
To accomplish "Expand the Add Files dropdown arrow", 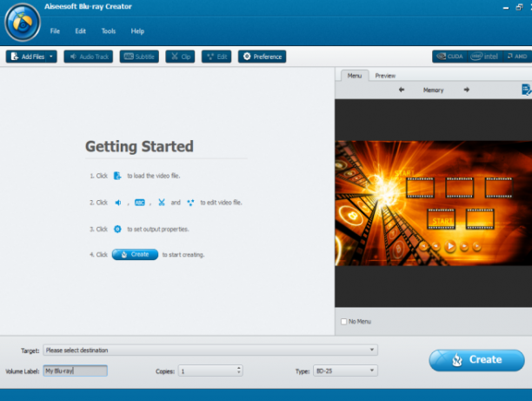I will coord(51,57).
